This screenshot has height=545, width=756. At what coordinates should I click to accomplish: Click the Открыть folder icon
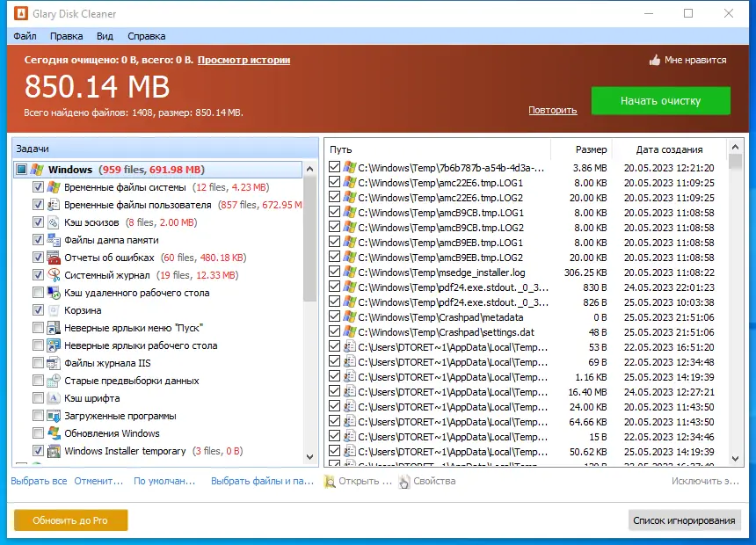(x=330, y=482)
